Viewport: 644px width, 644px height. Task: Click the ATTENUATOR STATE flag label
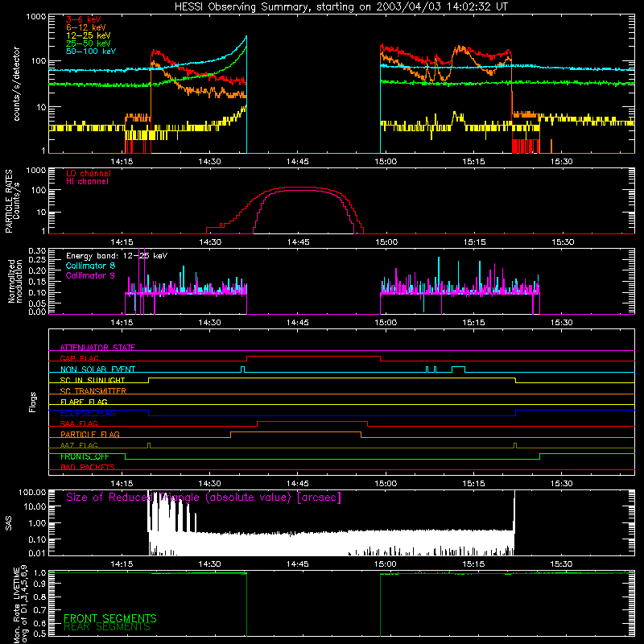[x=97, y=348]
